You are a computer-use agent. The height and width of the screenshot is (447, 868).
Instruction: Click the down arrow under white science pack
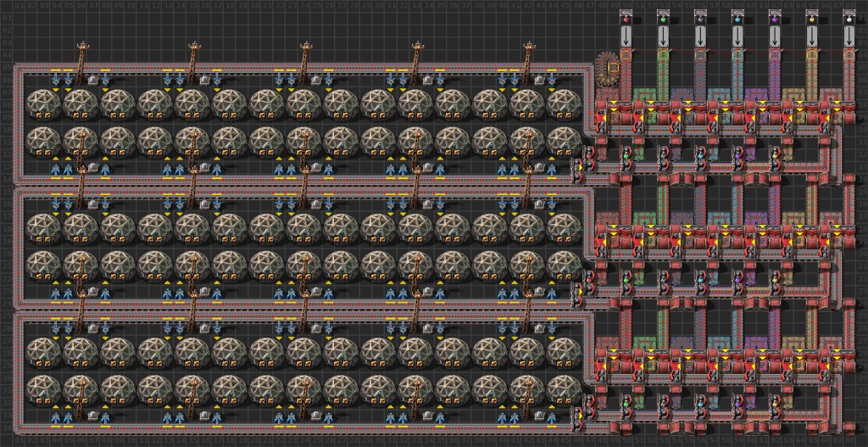coord(849,37)
